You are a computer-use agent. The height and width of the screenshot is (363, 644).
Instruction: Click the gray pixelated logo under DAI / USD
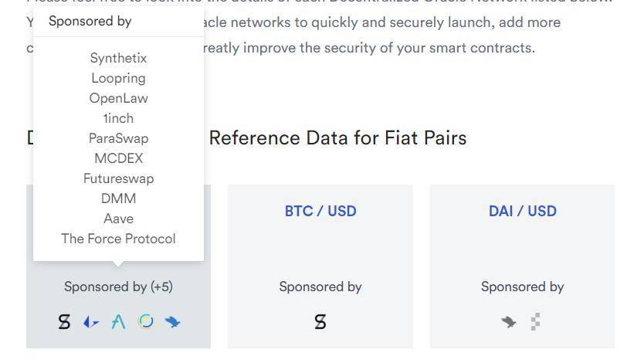click(536, 322)
